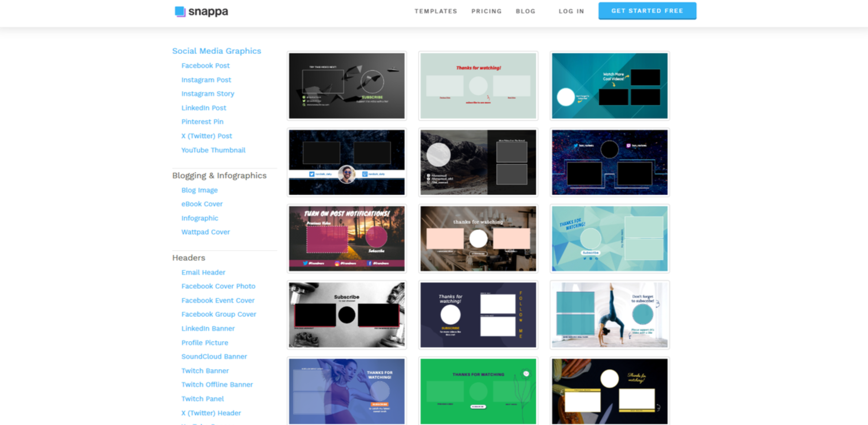Open the 'Turn On Post Notifications' template
The image size is (868, 425).
(346, 239)
